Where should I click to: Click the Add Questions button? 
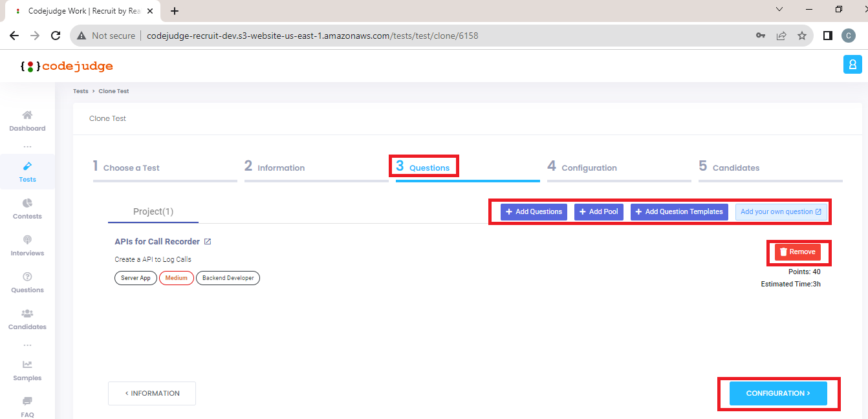pos(533,211)
